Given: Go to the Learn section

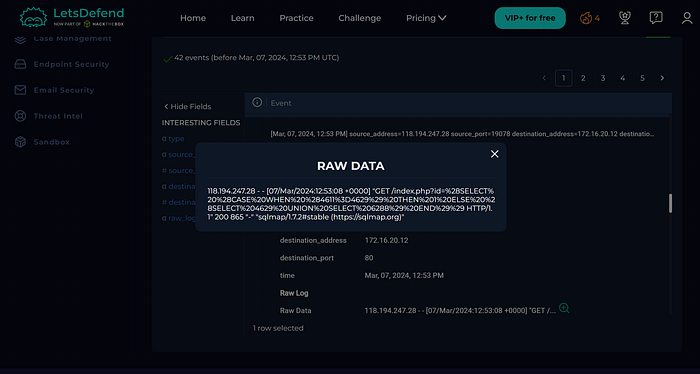Looking at the screenshot, I should coord(242,18).
